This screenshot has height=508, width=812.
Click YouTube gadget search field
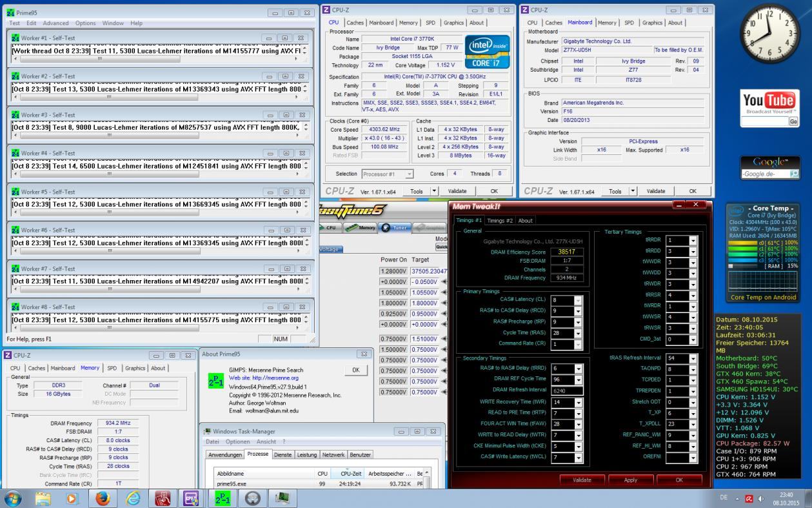pyautogui.click(x=765, y=121)
